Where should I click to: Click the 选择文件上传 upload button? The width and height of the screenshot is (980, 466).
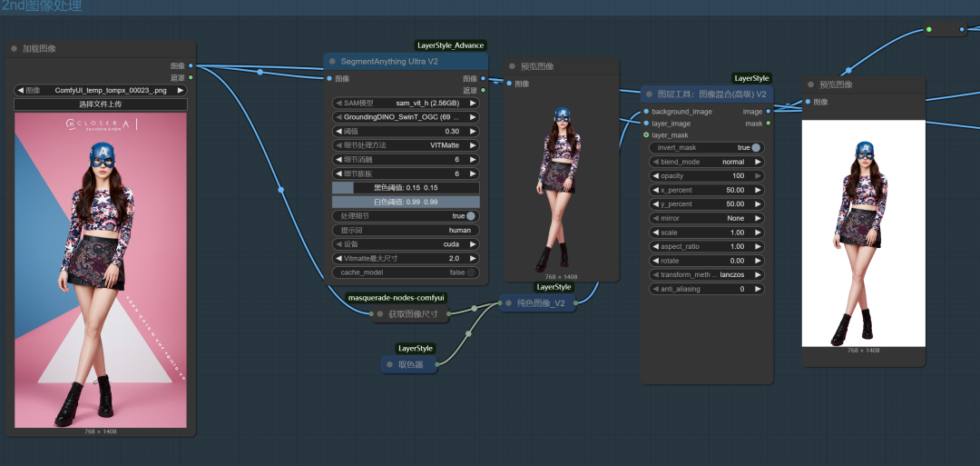(x=101, y=104)
